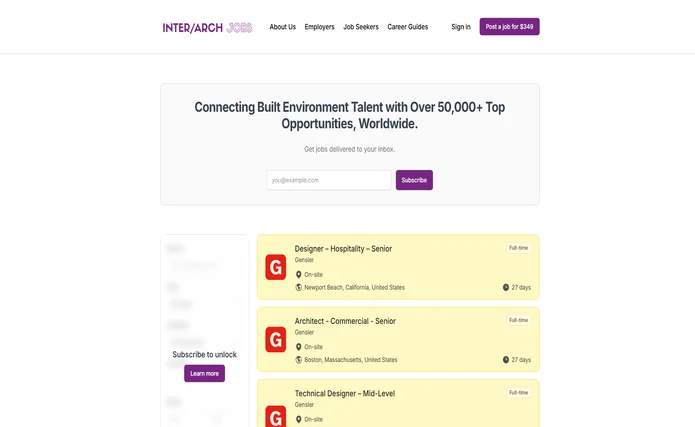This screenshot has height=427, width=695.
Task: Open Technical Designer – Mid-Level job title
Action: (344, 393)
